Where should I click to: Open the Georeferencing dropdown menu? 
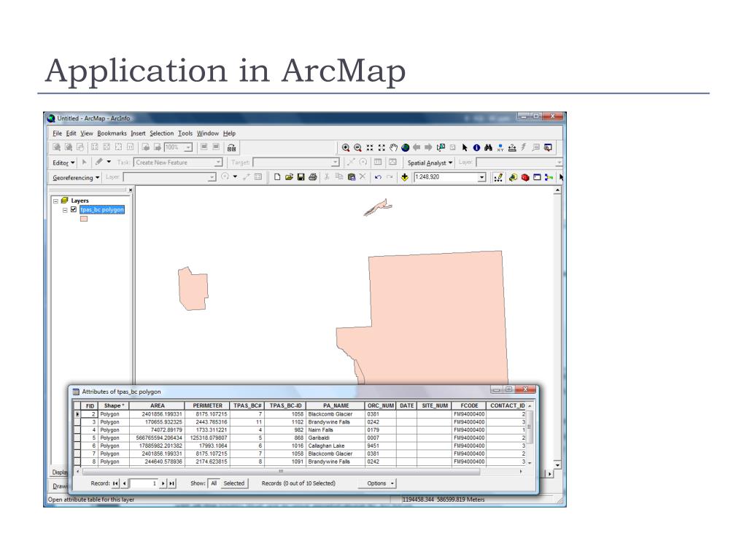76,178
